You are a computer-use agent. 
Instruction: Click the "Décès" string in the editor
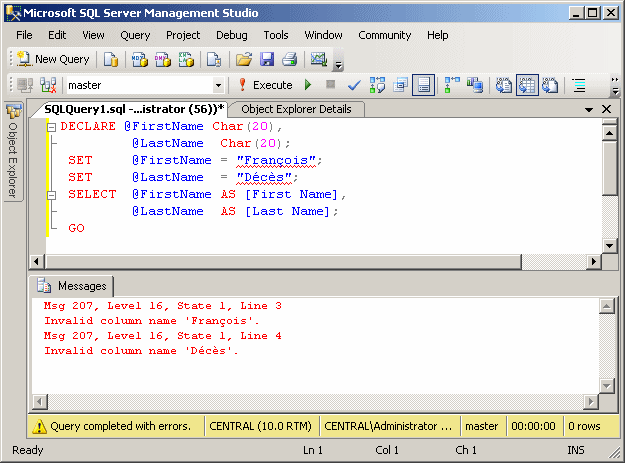pos(264,178)
